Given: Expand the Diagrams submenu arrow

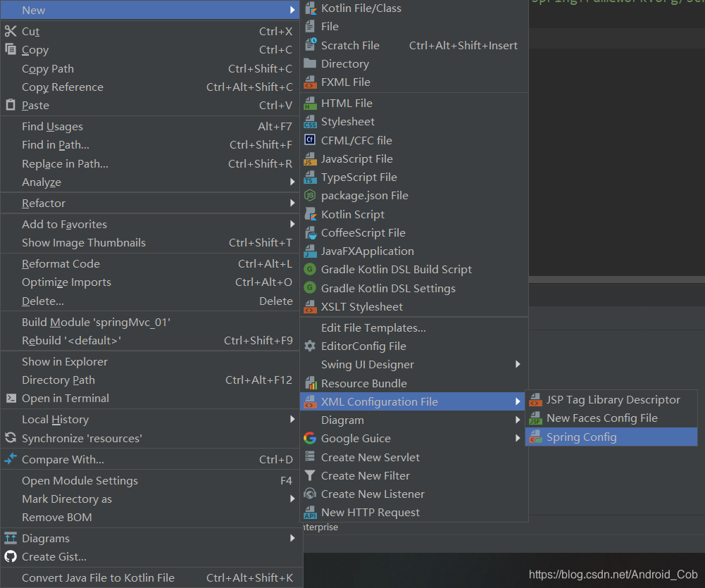Looking at the screenshot, I should [292, 538].
